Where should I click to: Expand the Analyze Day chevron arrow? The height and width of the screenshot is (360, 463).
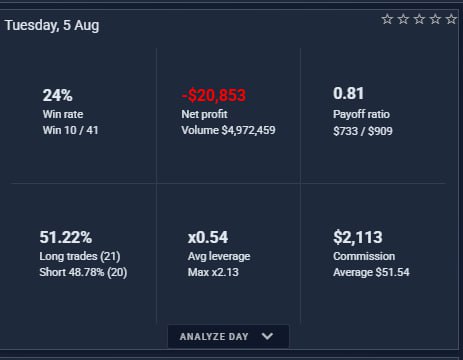click(267, 336)
